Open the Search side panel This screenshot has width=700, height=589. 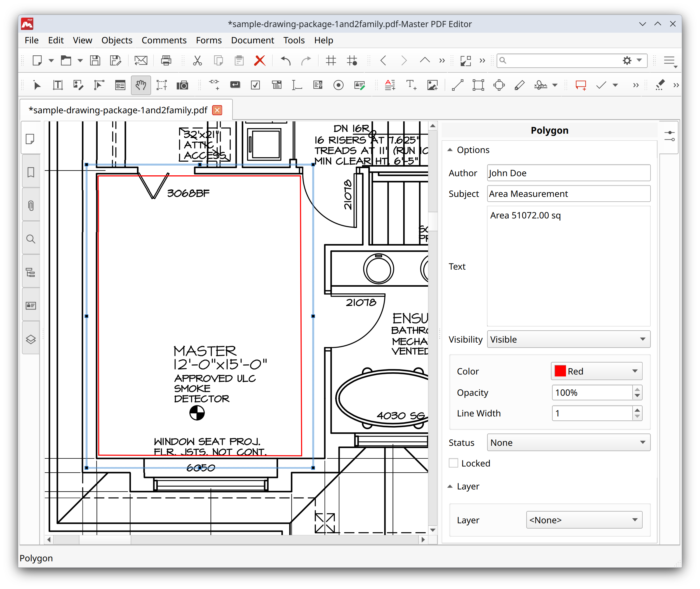click(31, 239)
